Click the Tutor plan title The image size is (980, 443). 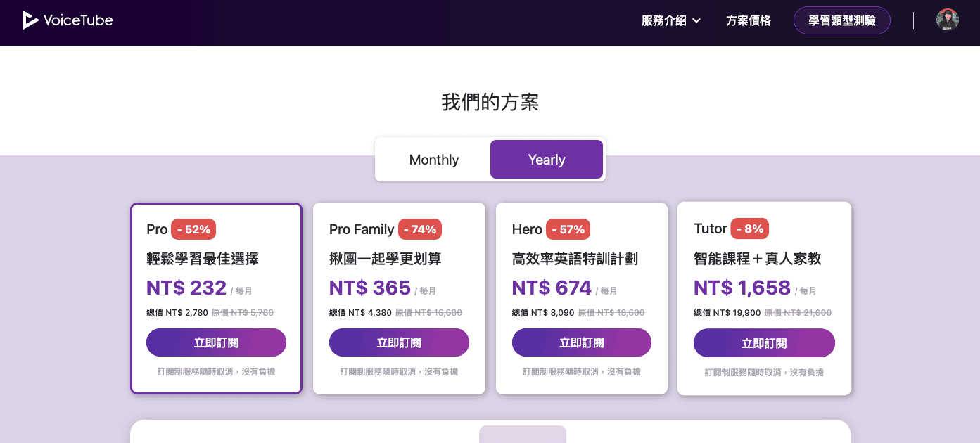[x=711, y=229]
